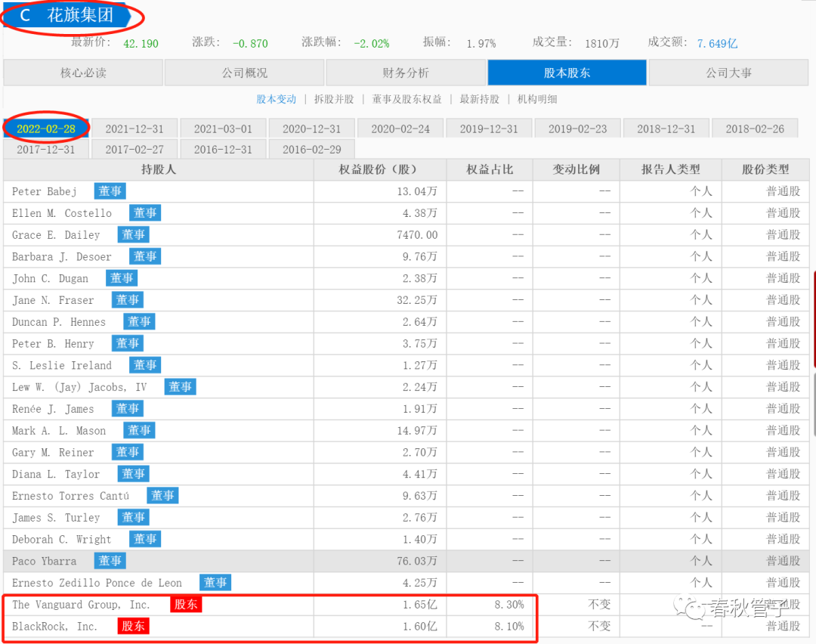The height and width of the screenshot is (644, 816).
Task: Open the 机构明细 sub-link
Action: tap(537, 99)
